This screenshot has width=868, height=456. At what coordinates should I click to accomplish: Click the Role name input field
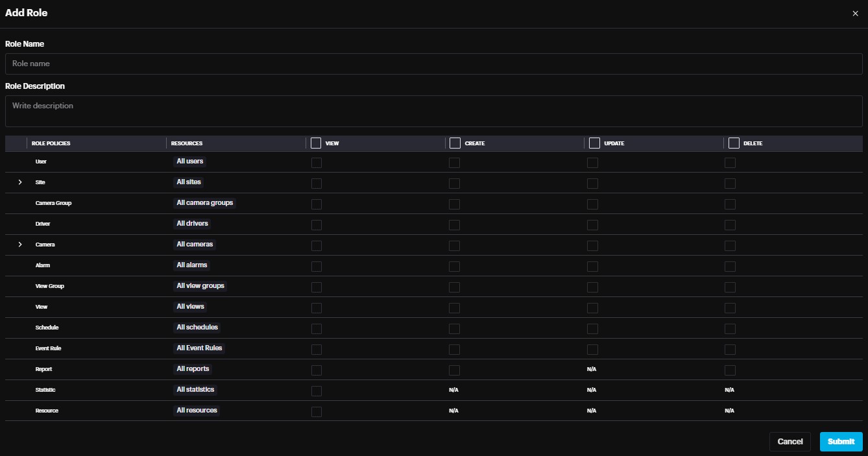pyautogui.click(x=433, y=64)
